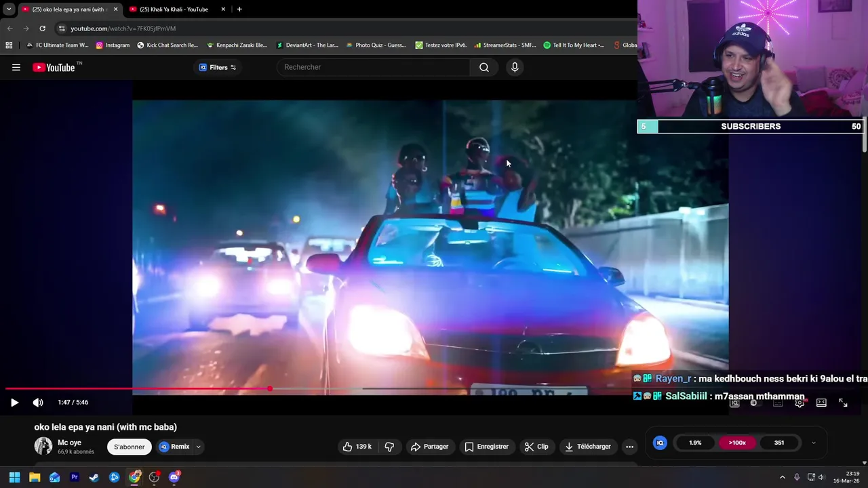Expand the IQ stats panel chevron
This screenshot has width=868, height=488.
pyautogui.click(x=813, y=443)
